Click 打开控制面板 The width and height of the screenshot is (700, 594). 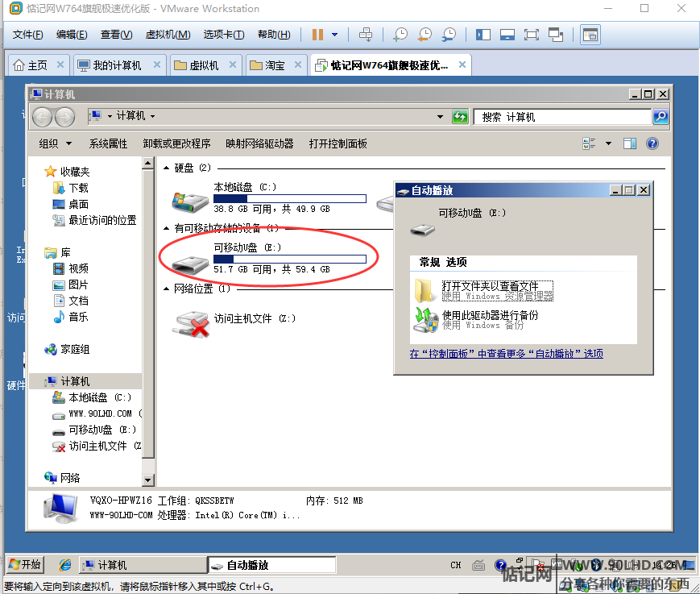click(338, 143)
